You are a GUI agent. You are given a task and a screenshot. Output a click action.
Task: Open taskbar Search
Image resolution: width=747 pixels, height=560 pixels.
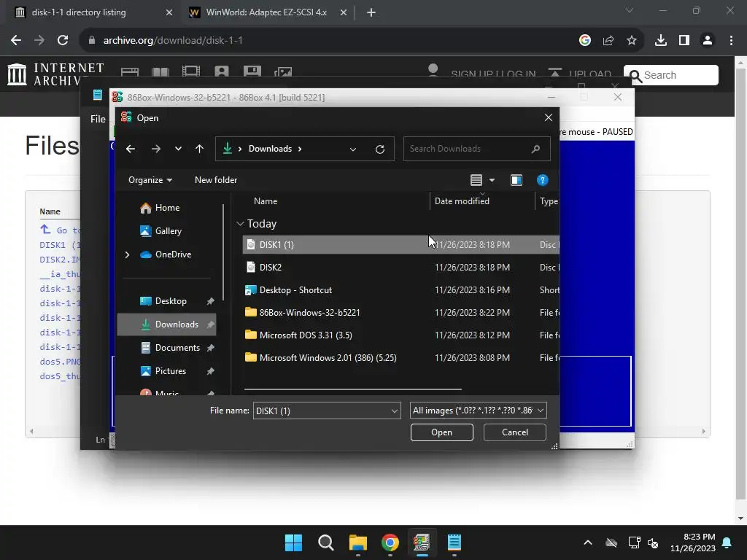[326, 542]
